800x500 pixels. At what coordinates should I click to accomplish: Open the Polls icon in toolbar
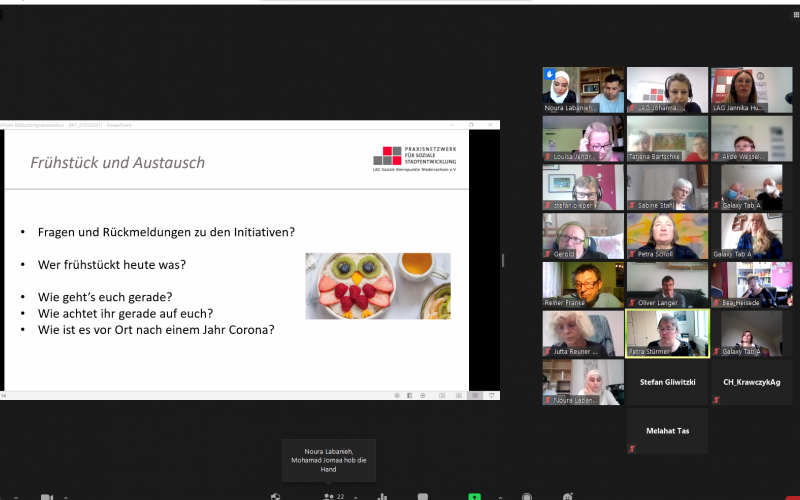pyautogui.click(x=382, y=496)
